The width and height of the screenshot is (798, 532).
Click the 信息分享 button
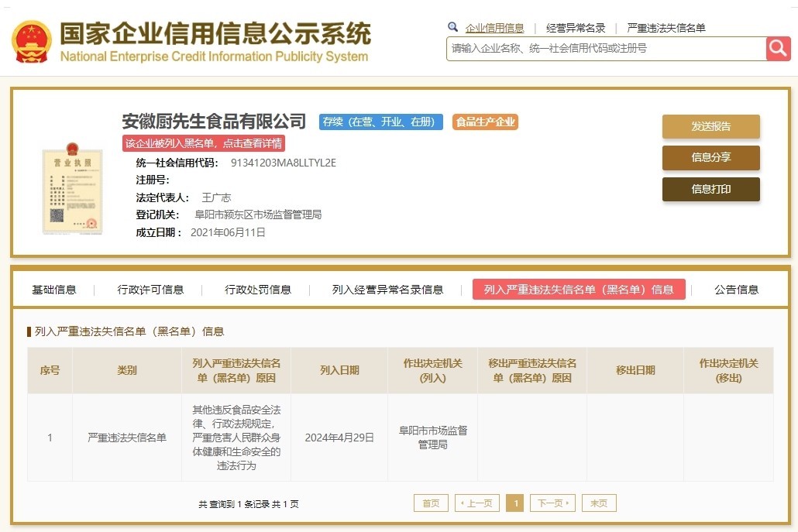point(710,158)
